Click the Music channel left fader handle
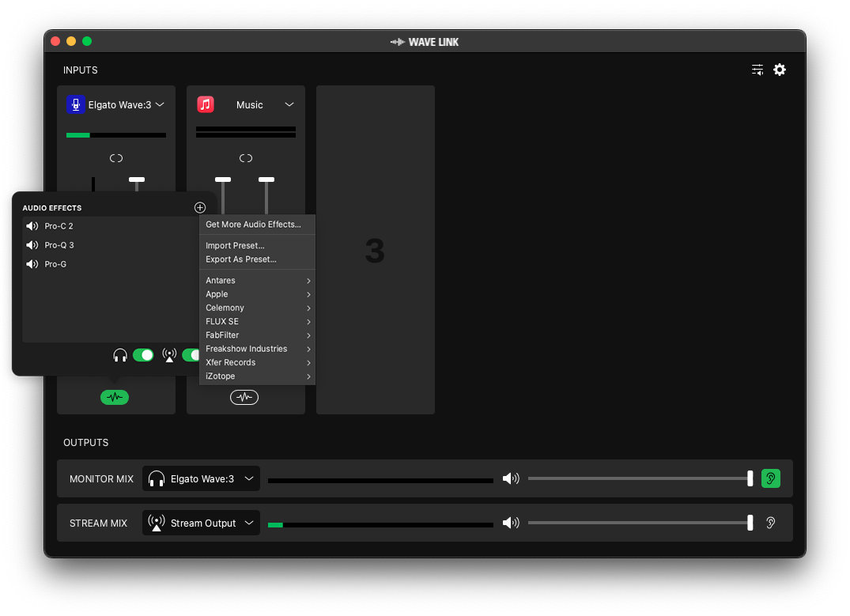This screenshot has height=616, width=850. [x=223, y=180]
